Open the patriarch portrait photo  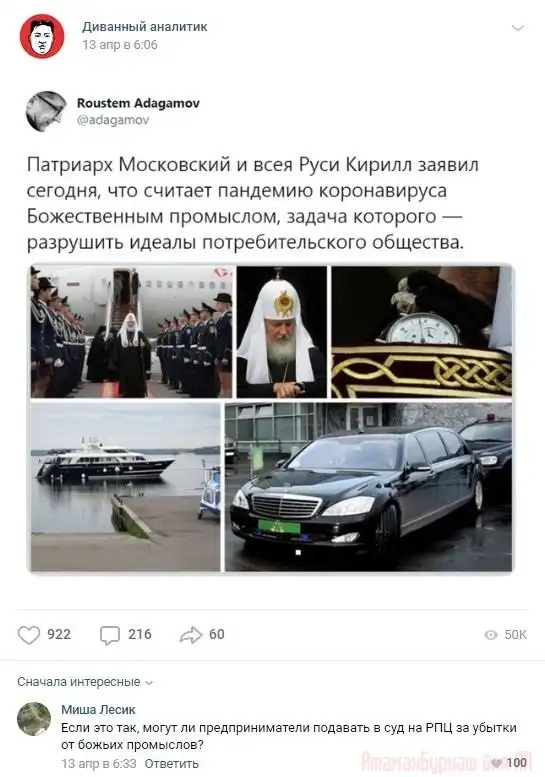pyautogui.click(x=281, y=332)
